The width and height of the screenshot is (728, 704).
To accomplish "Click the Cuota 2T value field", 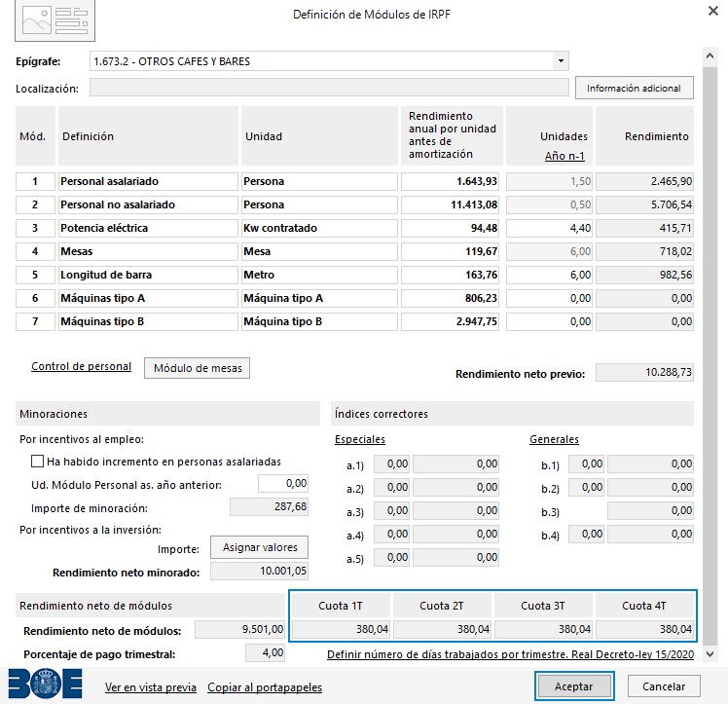I will [442, 629].
